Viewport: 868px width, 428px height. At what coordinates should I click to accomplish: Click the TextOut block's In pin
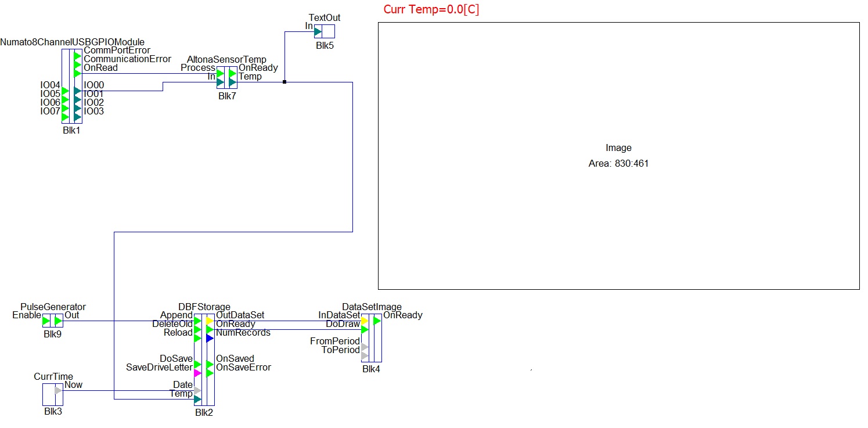318,31
